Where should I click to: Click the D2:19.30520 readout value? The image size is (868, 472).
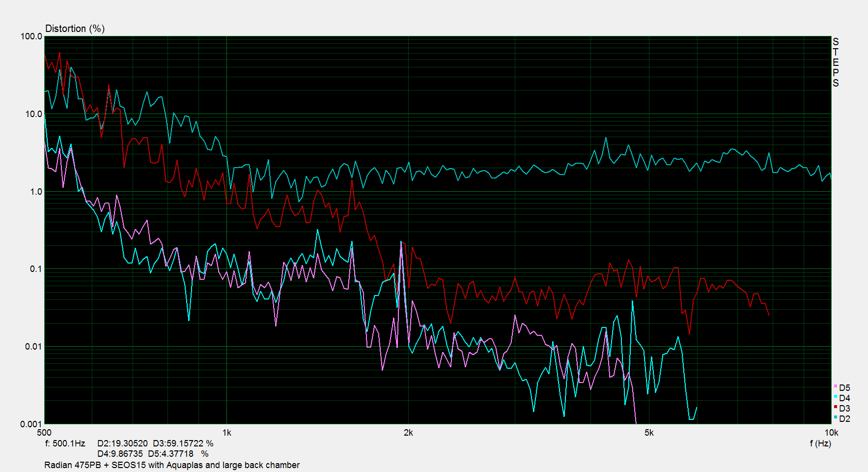(x=122, y=443)
